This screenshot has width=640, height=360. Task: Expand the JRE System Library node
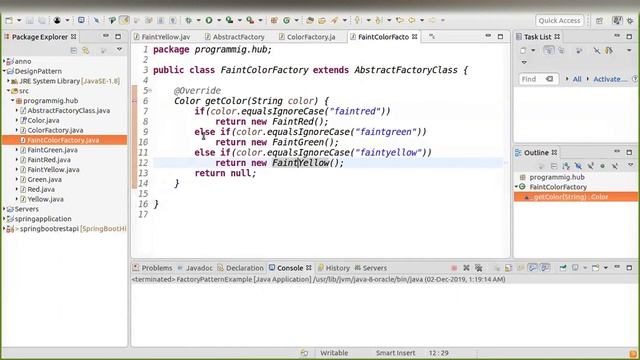pos(8,81)
